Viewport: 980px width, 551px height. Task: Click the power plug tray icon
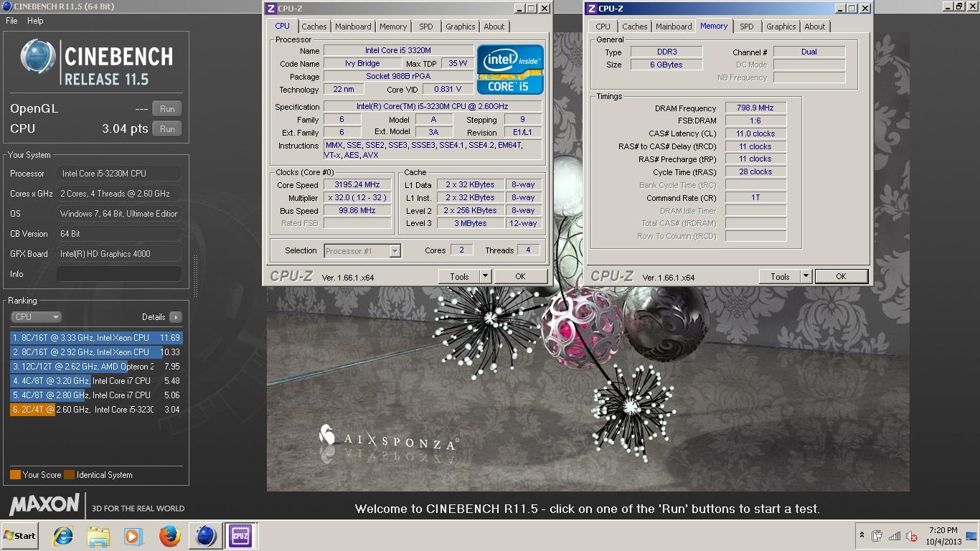coord(877,536)
